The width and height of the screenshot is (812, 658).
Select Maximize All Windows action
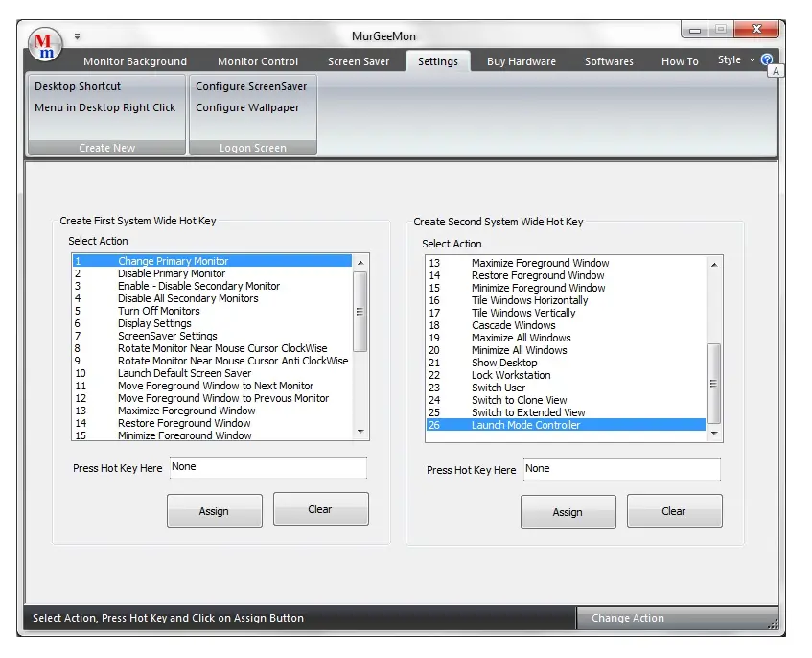(x=566, y=338)
